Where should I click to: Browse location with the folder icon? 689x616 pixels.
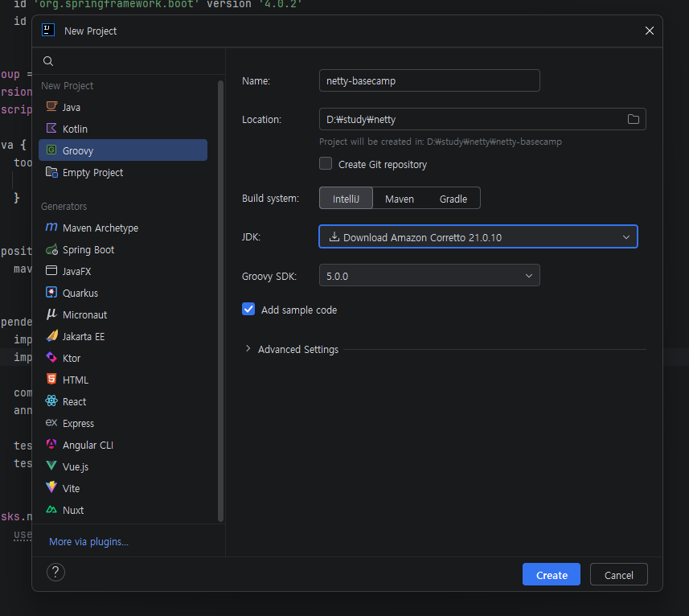coord(634,119)
